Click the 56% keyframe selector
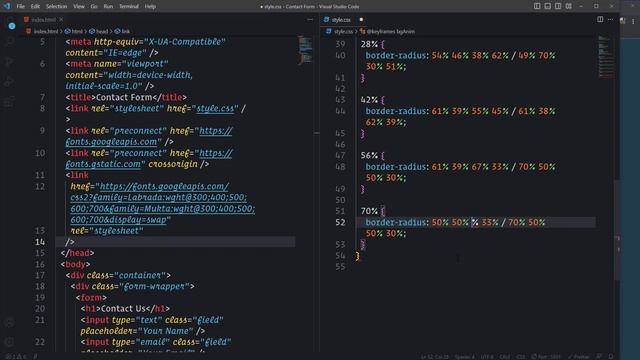The width and height of the screenshot is (640, 360). [x=369, y=156]
